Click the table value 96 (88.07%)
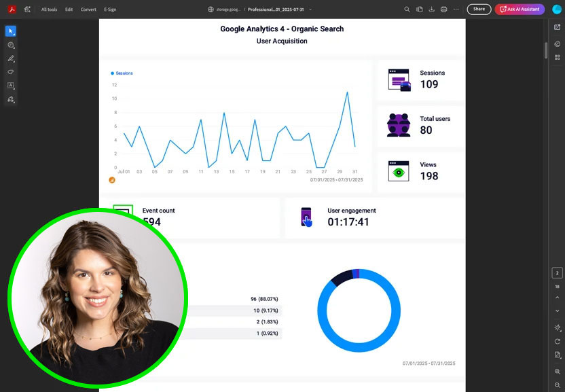Screen dimensions: 565x392 (264, 299)
